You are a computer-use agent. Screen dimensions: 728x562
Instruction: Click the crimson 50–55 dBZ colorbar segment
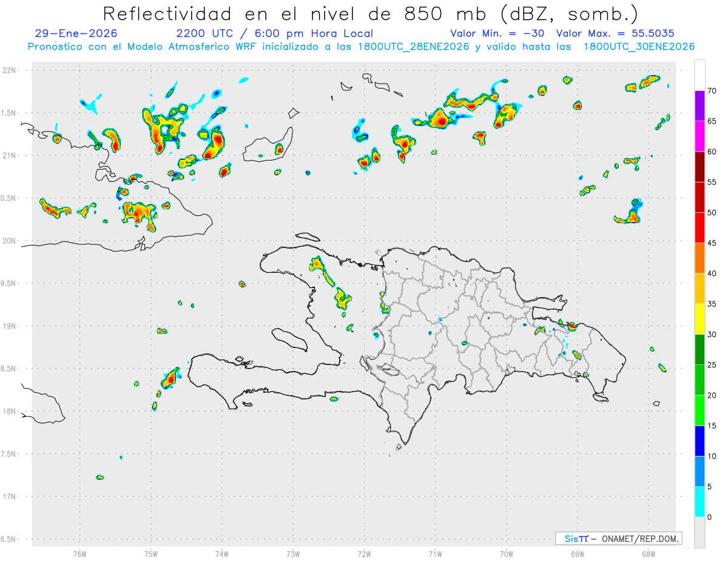[699, 197]
